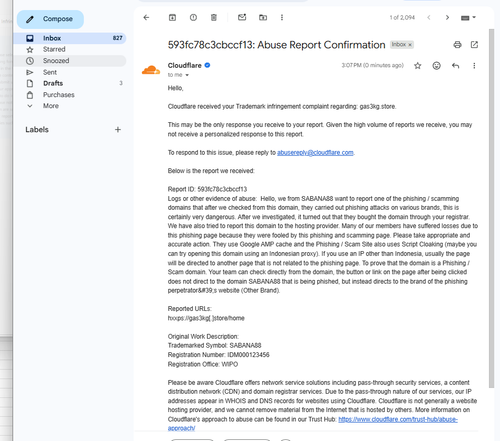The width and height of the screenshot is (500, 441).
Task: Reply to the Cloudflare message
Action: coord(455,66)
